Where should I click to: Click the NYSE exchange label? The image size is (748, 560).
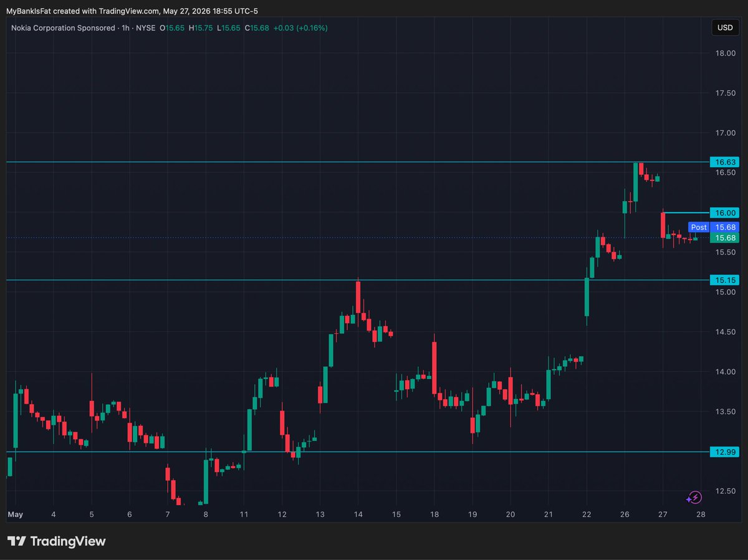[147, 28]
